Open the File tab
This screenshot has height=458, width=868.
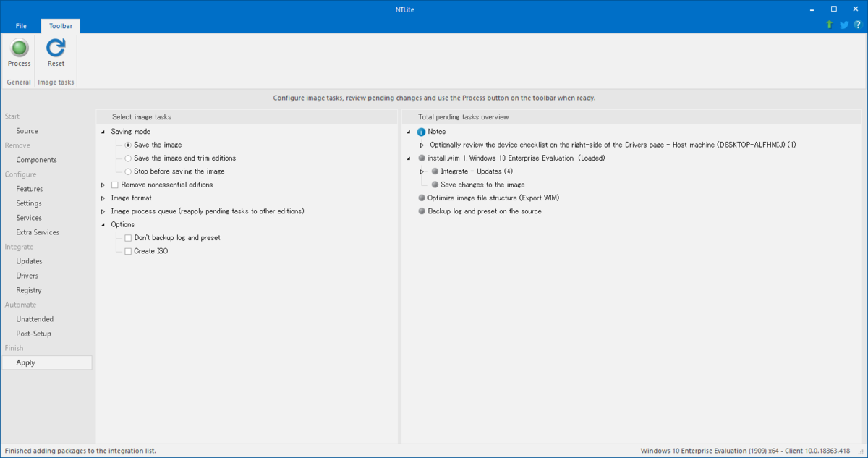[x=21, y=26]
